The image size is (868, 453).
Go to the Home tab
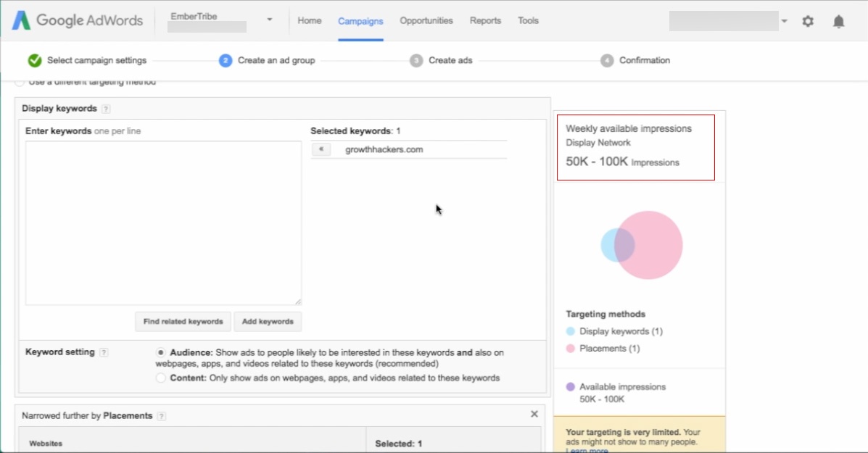(x=310, y=20)
